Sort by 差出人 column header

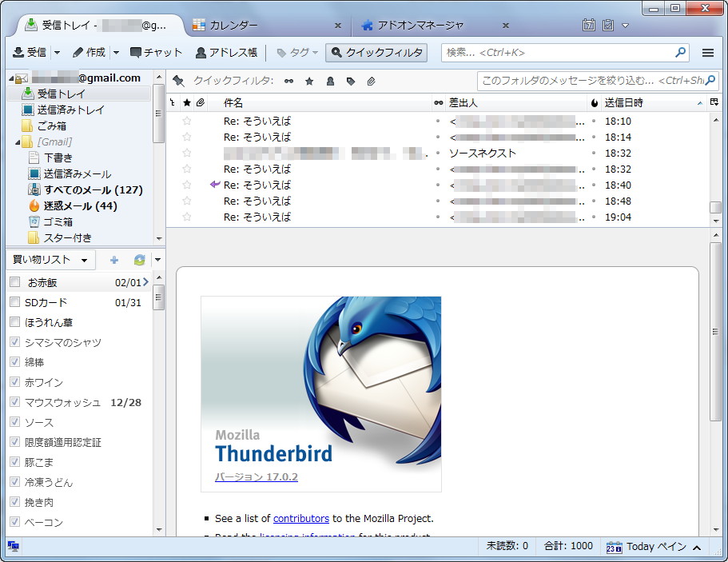pos(516,102)
